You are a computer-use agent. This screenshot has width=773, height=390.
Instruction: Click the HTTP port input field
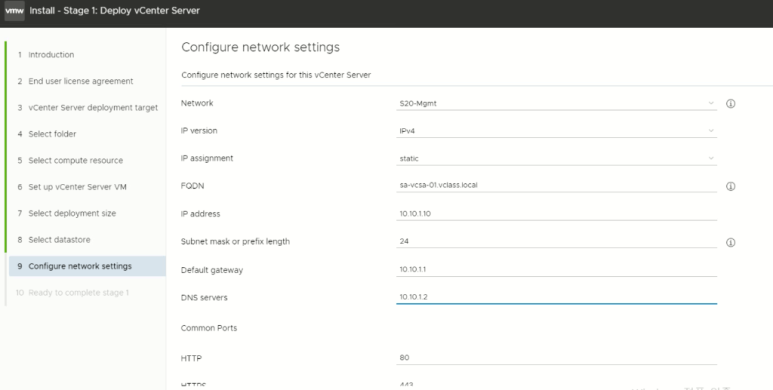tap(556, 357)
